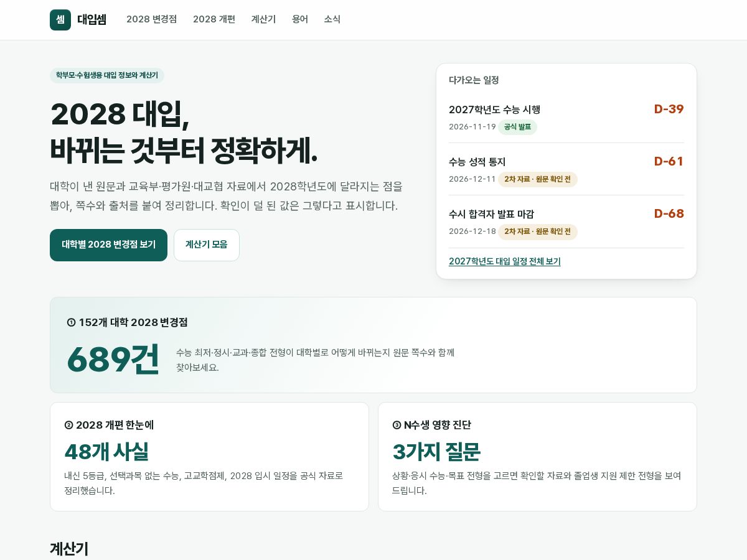
Task: Open the 152개 대학 2028 변경점 card
Action: pyautogui.click(x=374, y=345)
